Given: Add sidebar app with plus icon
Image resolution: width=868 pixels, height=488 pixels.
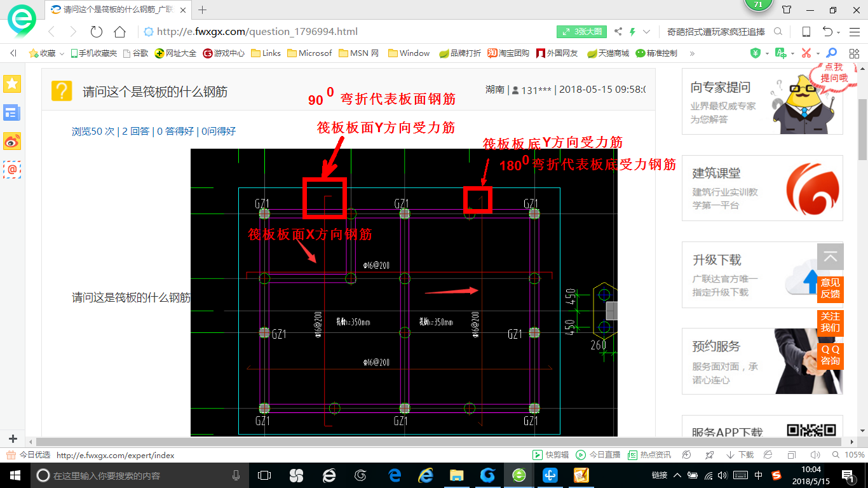Looking at the screenshot, I should 13,438.
